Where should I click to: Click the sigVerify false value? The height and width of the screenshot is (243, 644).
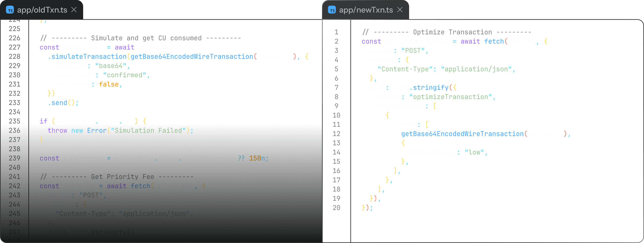(x=109, y=84)
